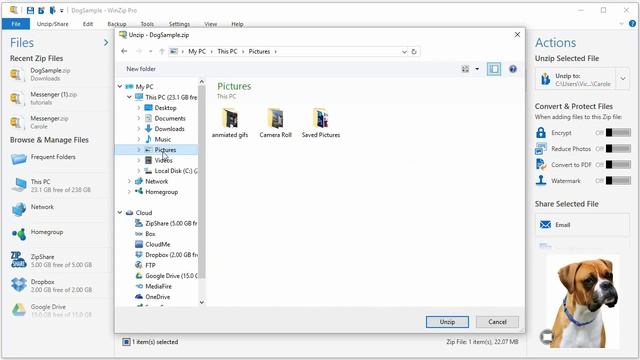The image size is (640, 360).
Task: Open the address path dropdown
Action: click(404, 52)
